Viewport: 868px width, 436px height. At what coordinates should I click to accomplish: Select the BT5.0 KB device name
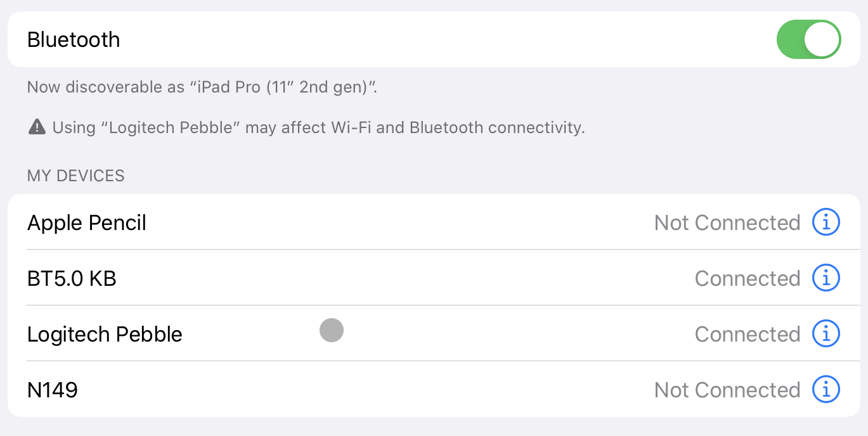coord(72,278)
